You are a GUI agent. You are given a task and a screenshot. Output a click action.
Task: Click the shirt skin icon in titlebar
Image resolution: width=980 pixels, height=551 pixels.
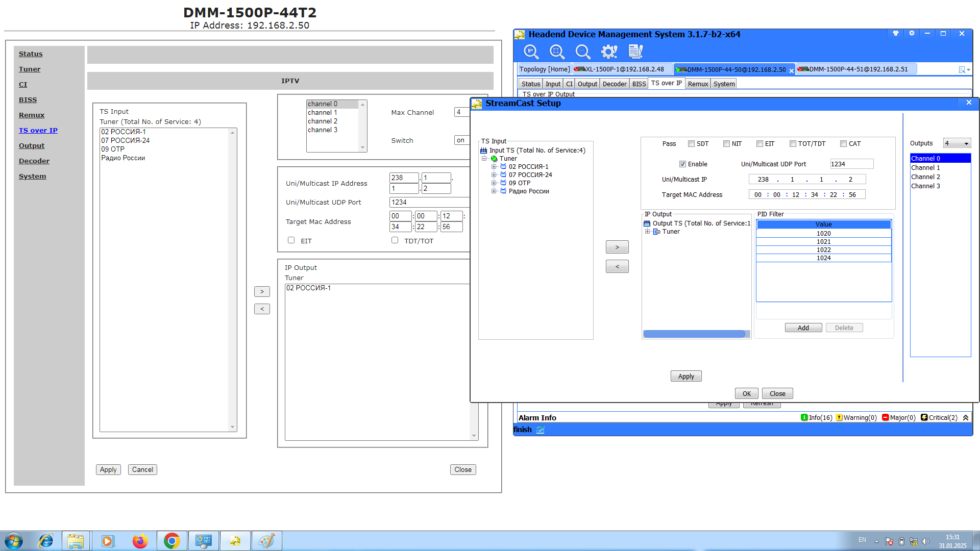[x=895, y=34]
